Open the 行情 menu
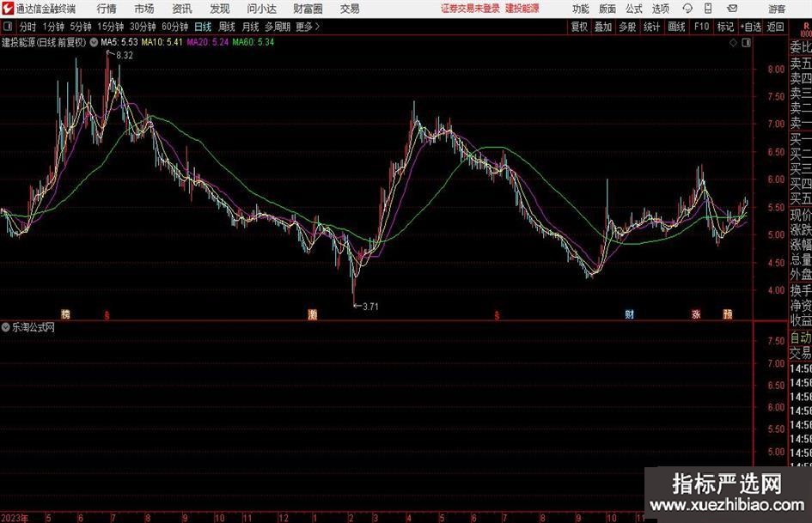This screenshot has height=523, width=812. (107, 9)
